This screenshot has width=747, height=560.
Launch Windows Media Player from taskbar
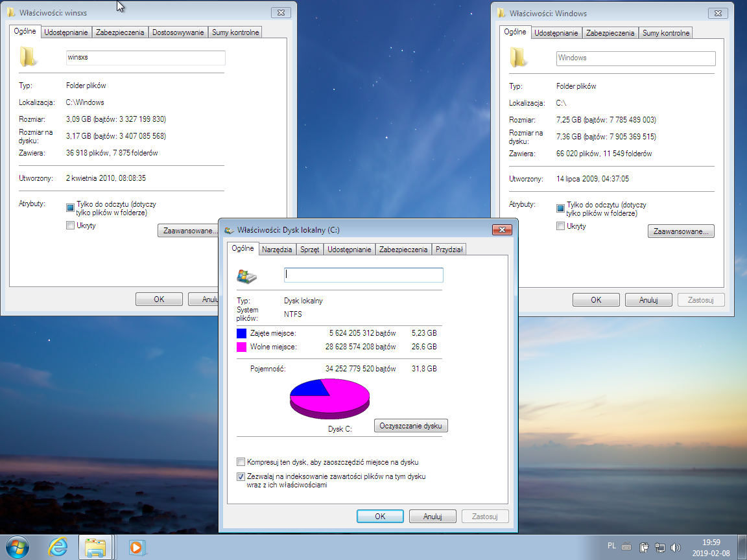click(136, 546)
